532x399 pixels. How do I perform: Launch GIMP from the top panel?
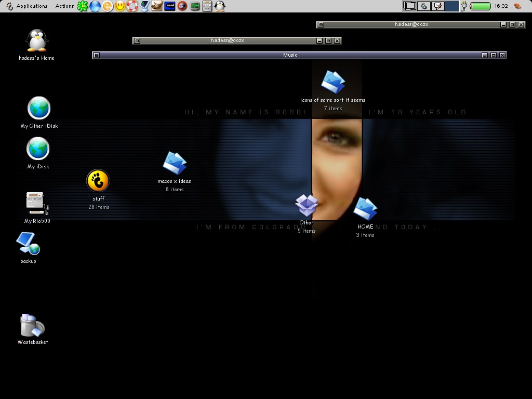point(157,6)
